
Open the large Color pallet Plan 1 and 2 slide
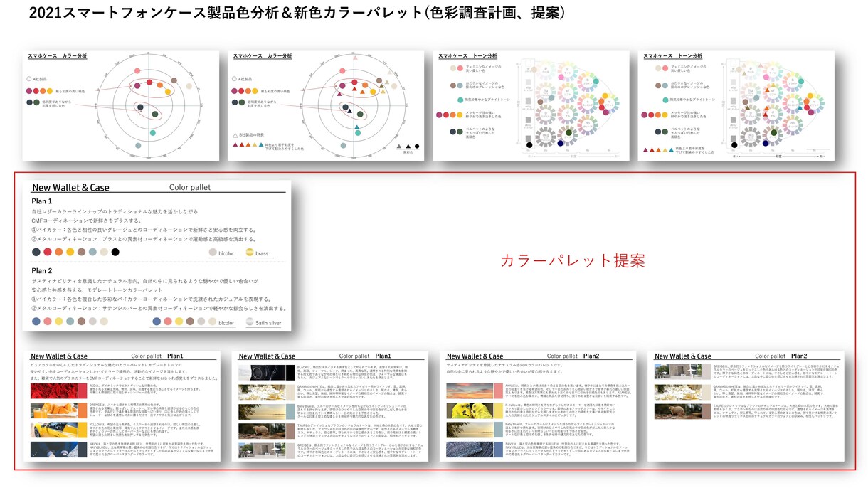[x=157, y=256]
